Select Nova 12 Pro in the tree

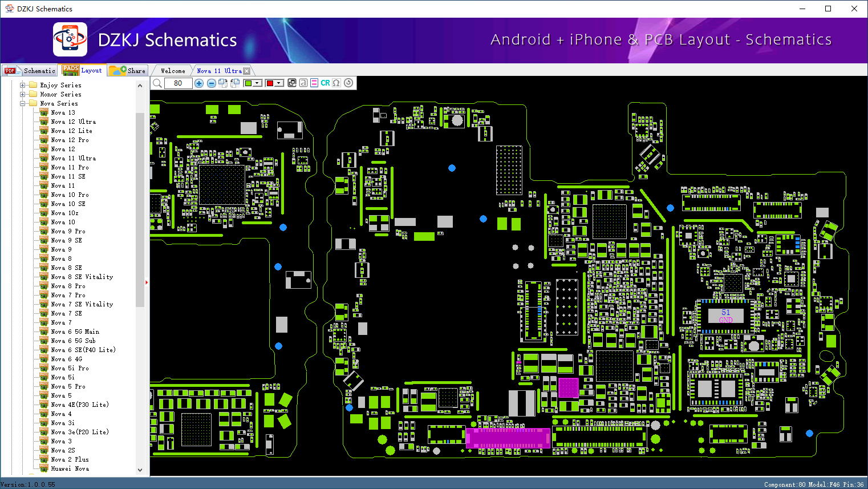point(70,140)
